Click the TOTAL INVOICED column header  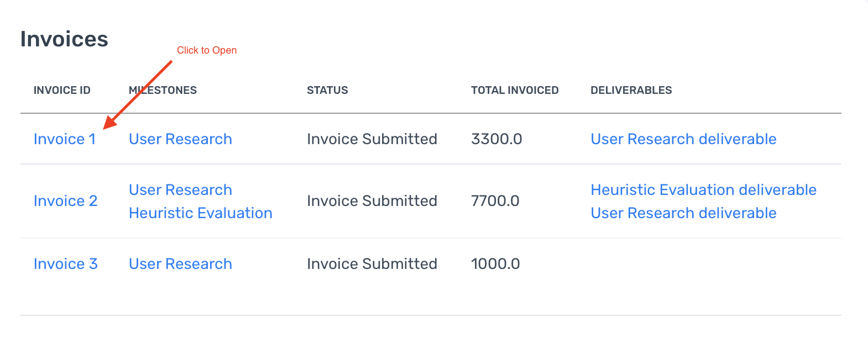tap(515, 91)
